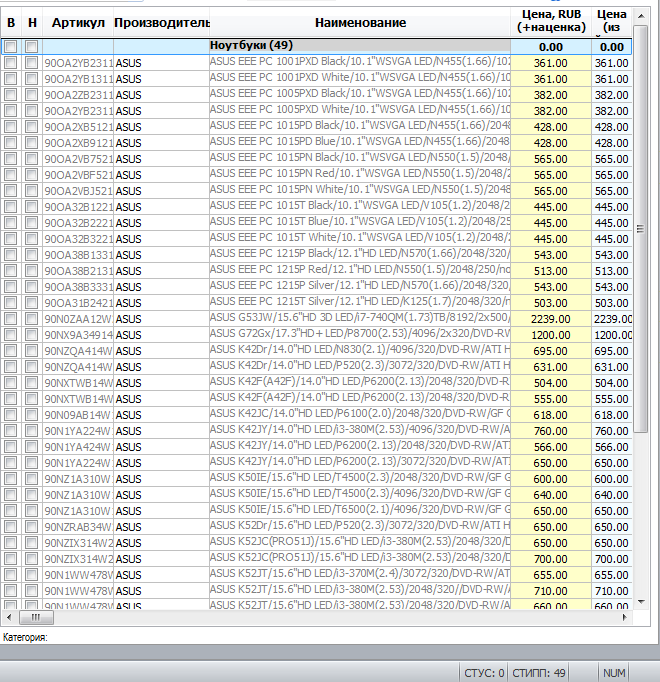Viewport: 660px width, 682px height.
Task: Click 760.00 in the Цена, RUB (+наценка) column
Action: [551, 431]
